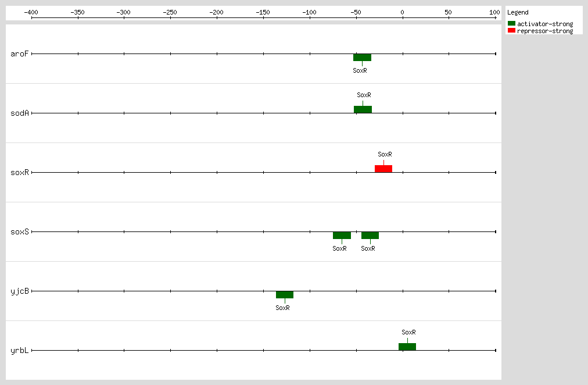Click the repressor-strong legend text

[x=545, y=31]
